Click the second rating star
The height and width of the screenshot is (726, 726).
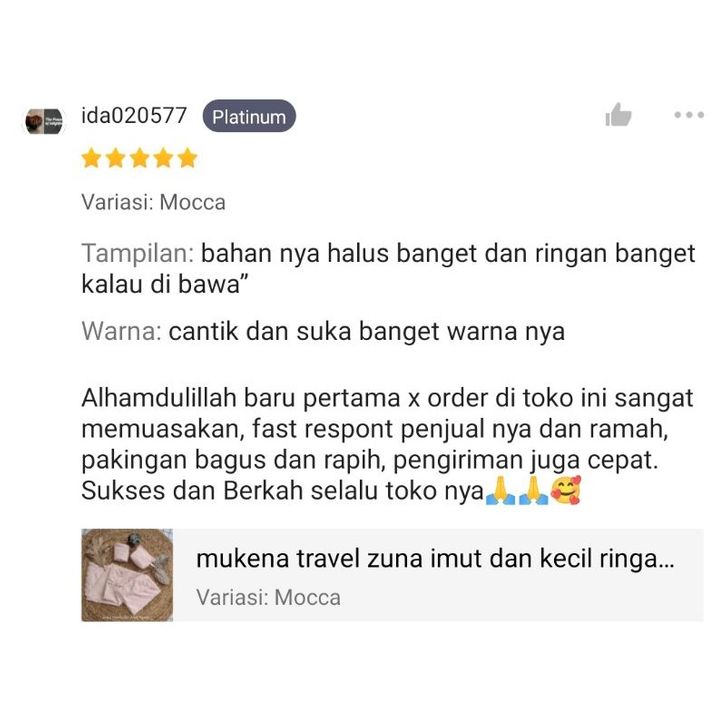point(115,158)
